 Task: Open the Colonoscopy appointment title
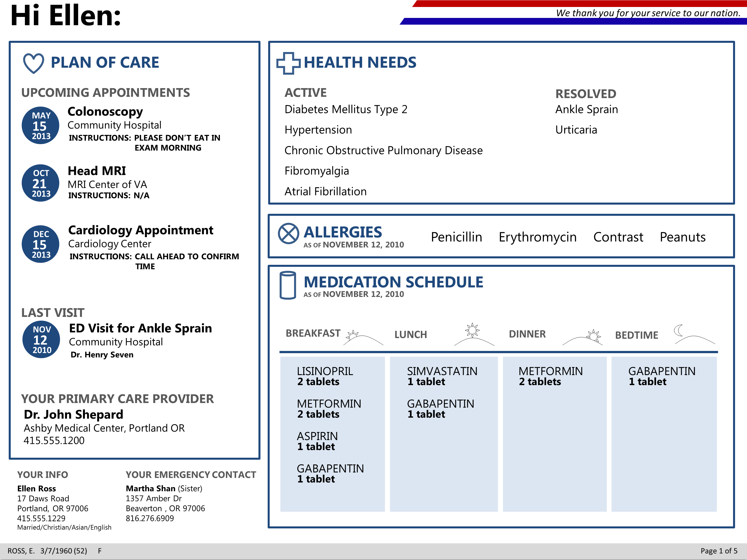point(105,112)
